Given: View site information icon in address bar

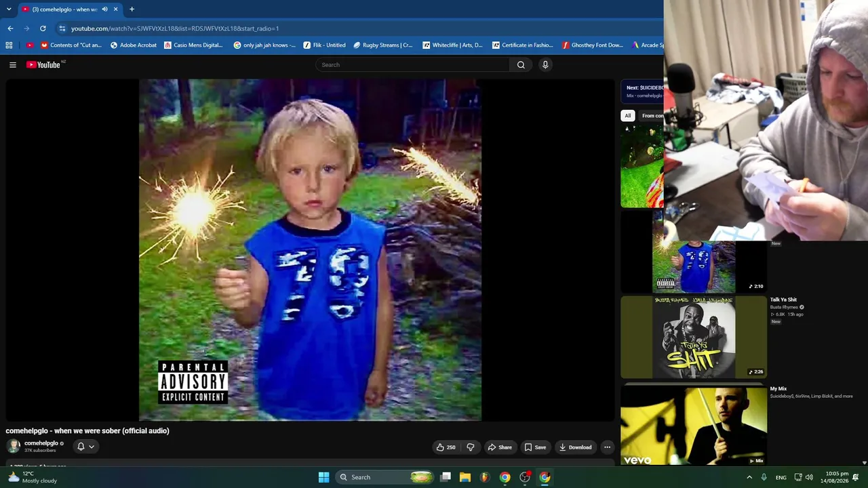Looking at the screenshot, I should coord(62,28).
